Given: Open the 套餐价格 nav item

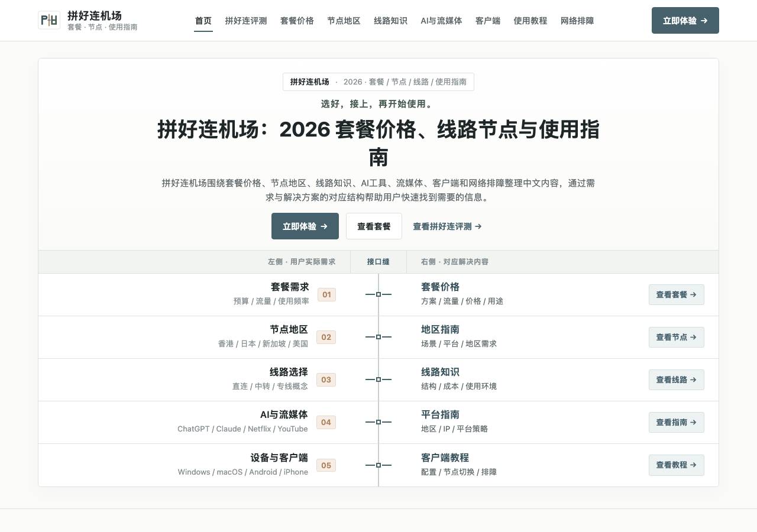Looking at the screenshot, I should 297,21.
